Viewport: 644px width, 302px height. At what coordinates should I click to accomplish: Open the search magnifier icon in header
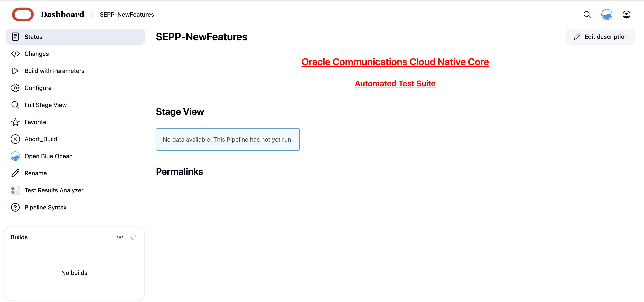(587, 15)
